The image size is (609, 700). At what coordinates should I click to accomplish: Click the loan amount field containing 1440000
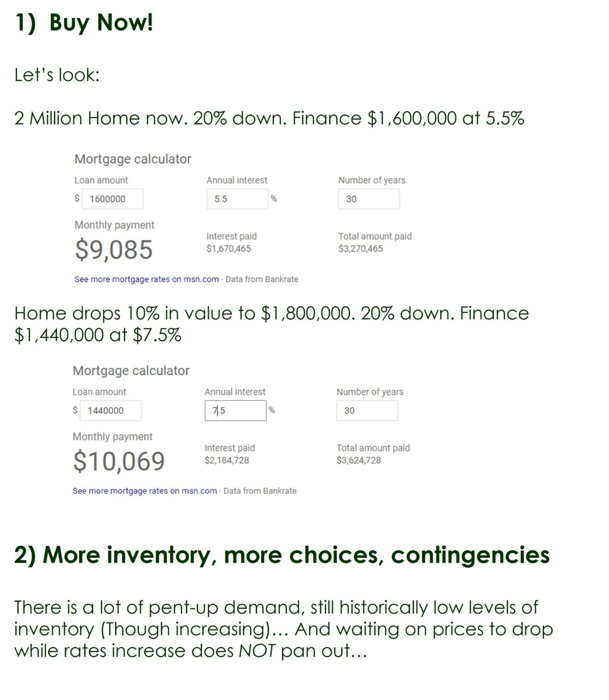pos(110,411)
